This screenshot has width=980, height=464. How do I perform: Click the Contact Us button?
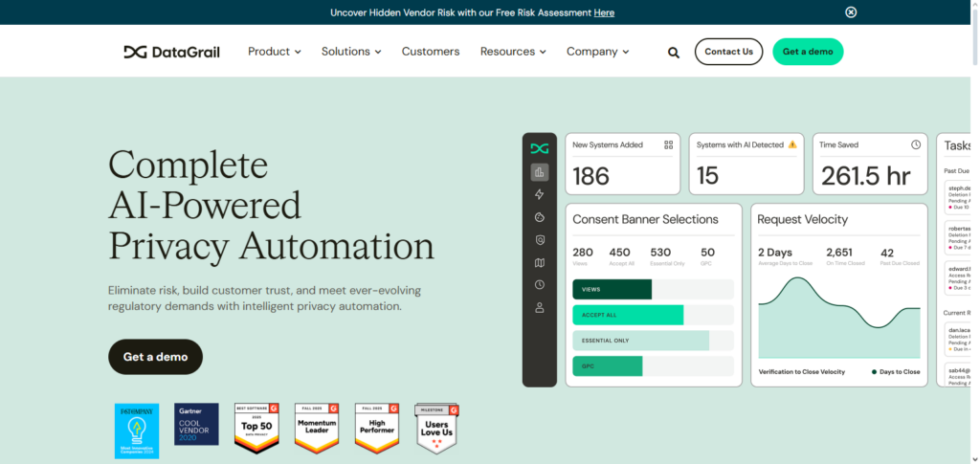728,52
